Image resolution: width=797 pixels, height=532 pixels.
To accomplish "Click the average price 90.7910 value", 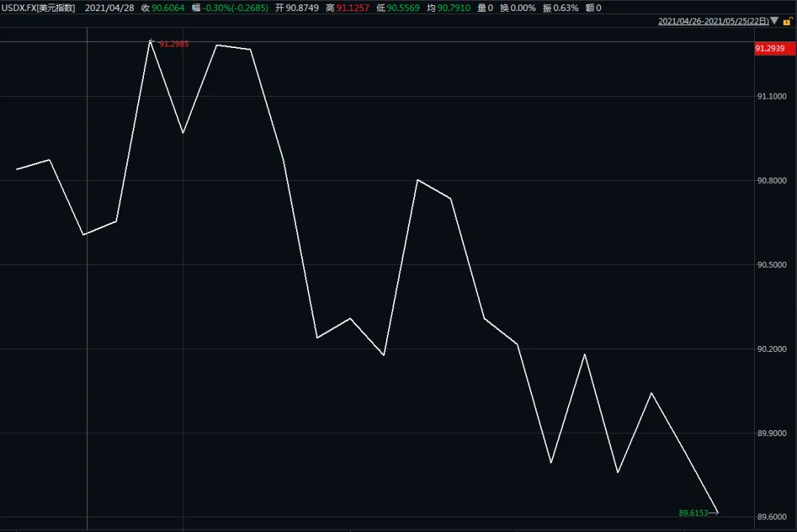I will 454,7.
